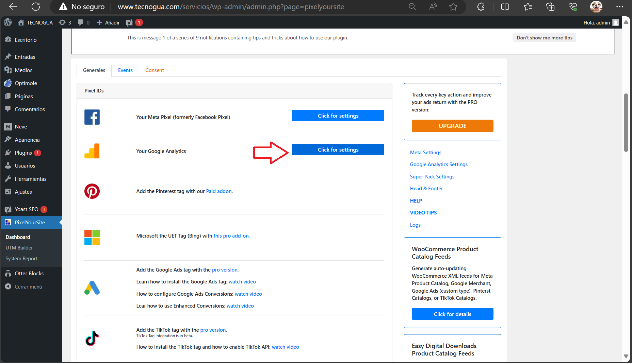Click Don't show me more tips

click(x=545, y=38)
